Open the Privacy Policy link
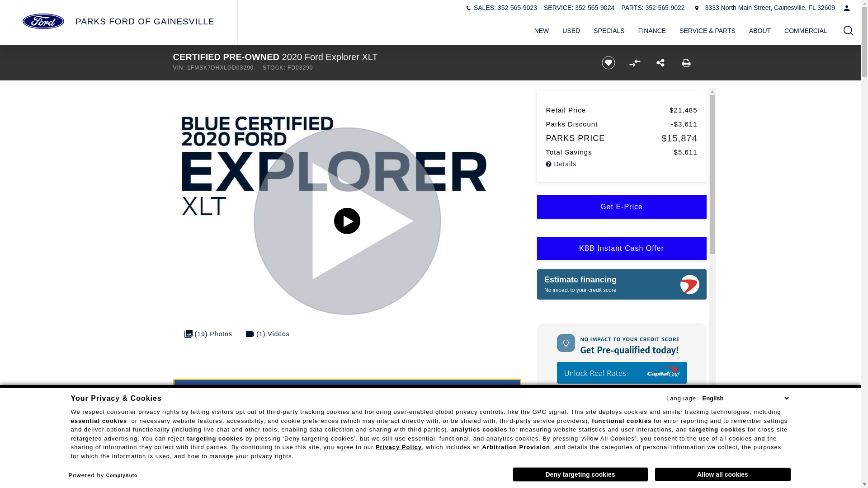Viewport: 868px width, 488px height. [x=398, y=447]
